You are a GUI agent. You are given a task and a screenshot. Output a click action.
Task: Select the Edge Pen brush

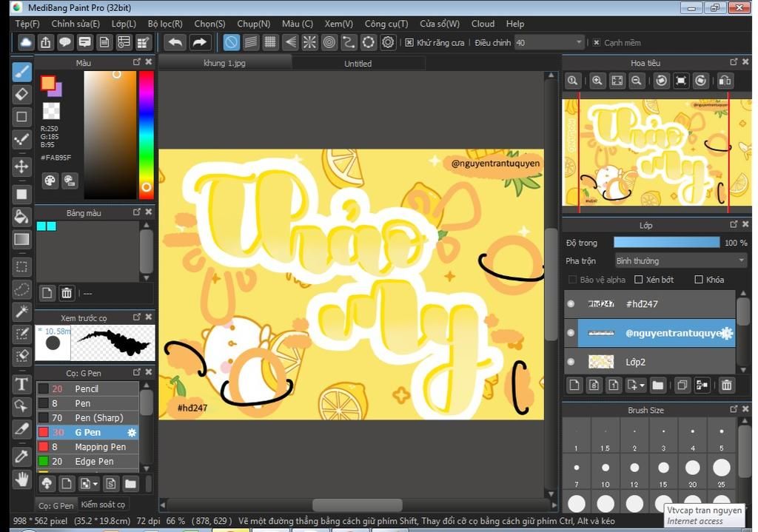pyautogui.click(x=88, y=462)
